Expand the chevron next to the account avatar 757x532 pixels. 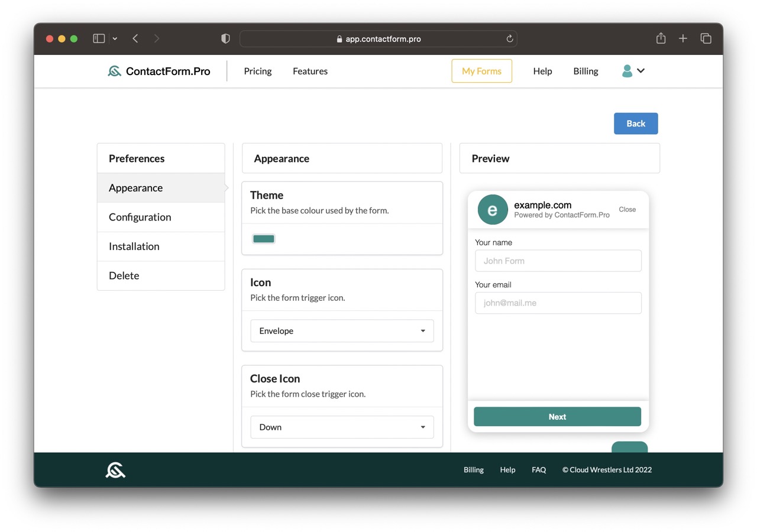[641, 71]
